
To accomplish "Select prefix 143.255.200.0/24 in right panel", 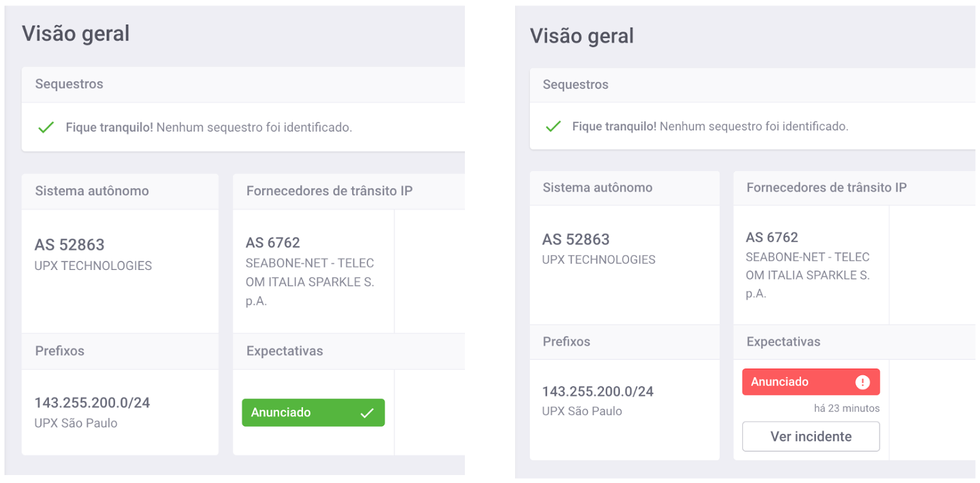I will (x=598, y=391).
